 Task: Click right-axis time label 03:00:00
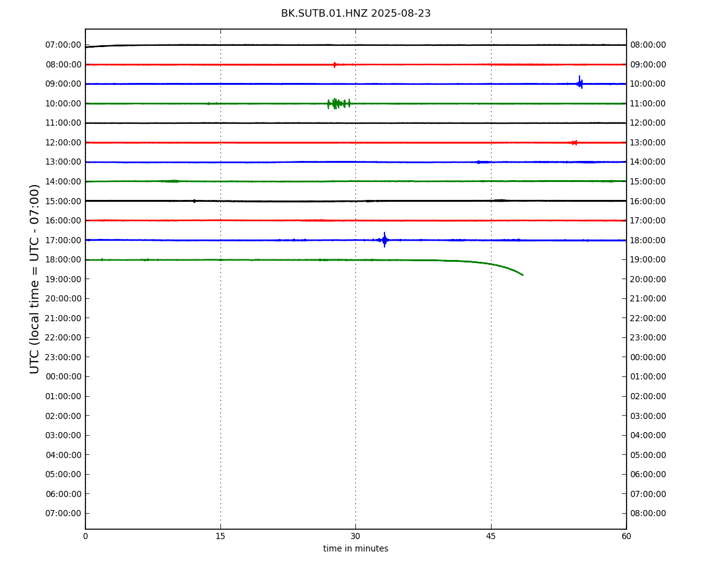pos(648,416)
